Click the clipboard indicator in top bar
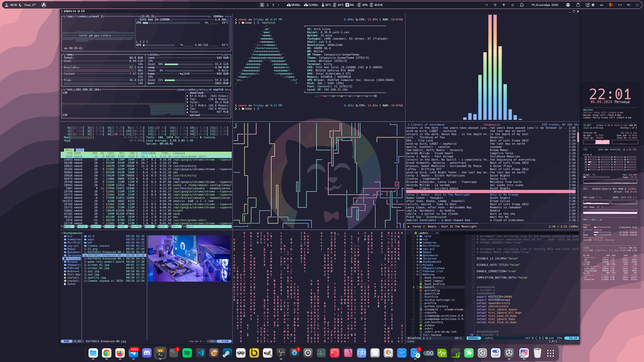Viewport: 644px width, 362px height. tap(578, 5)
